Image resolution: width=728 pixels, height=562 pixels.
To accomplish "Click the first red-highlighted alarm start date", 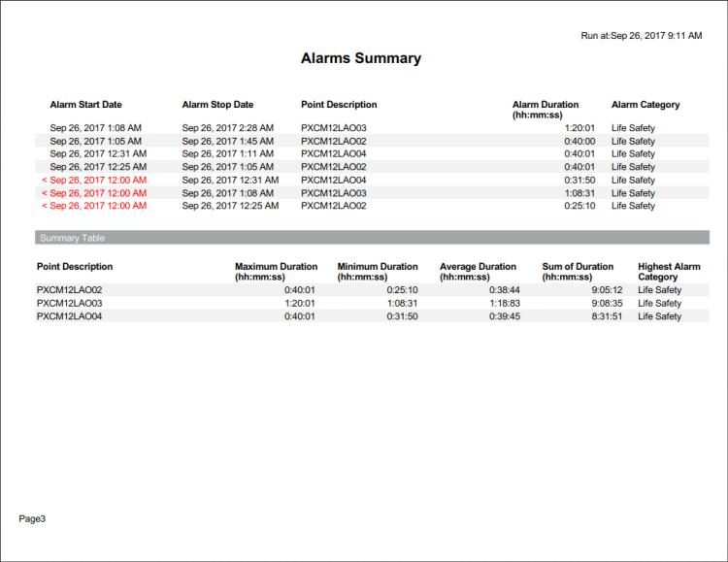I will click(x=94, y=180).
